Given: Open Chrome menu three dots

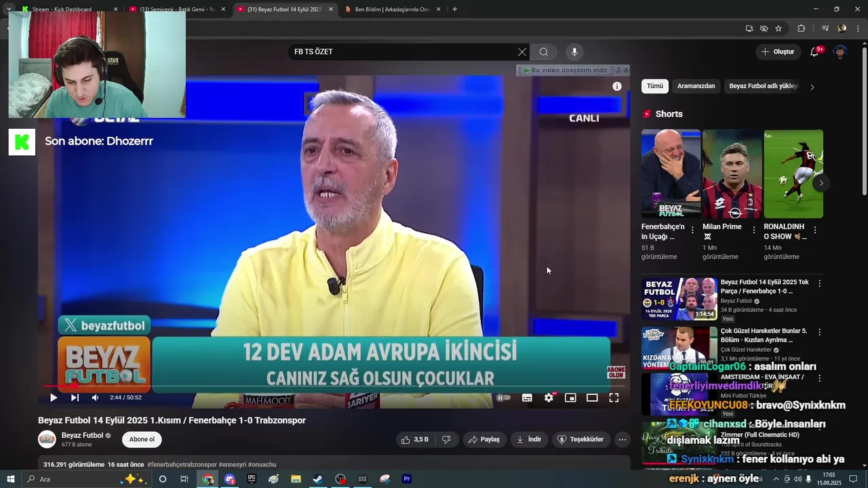Looking at the screenshot, I should [x=858, y=28].
